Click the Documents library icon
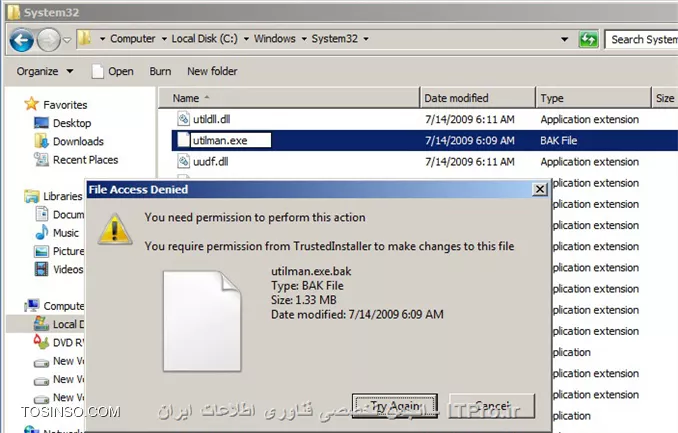 pos(42,214)
